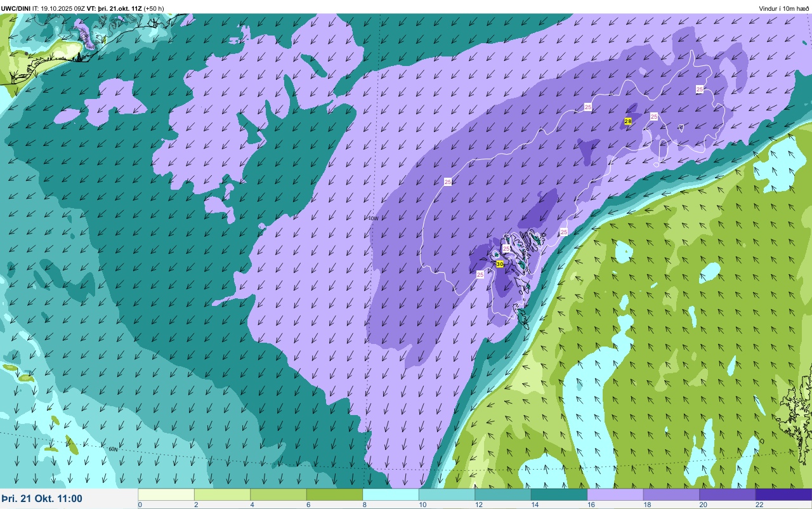Click the 25 contour label directly above the 30 marker
The width and height of the screenshot is (812, 509).
point(507,248)
